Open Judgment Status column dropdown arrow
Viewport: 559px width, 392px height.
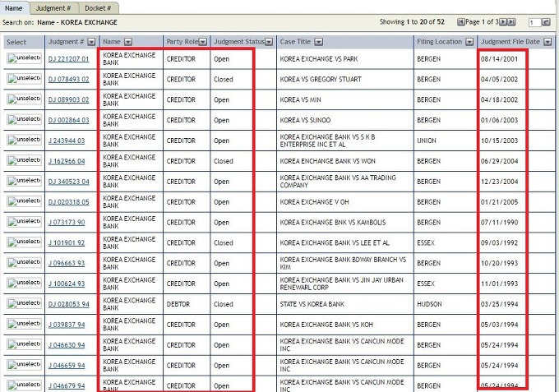tap(269, 42)
